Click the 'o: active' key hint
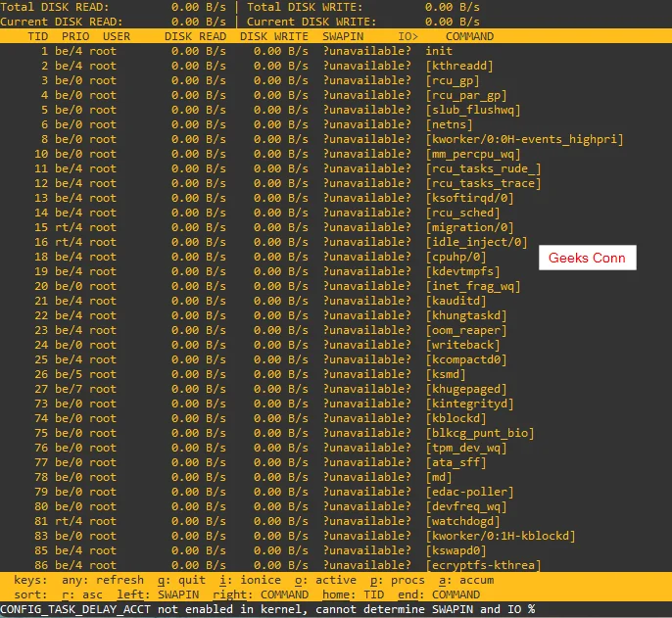 (x=328, y=580)
